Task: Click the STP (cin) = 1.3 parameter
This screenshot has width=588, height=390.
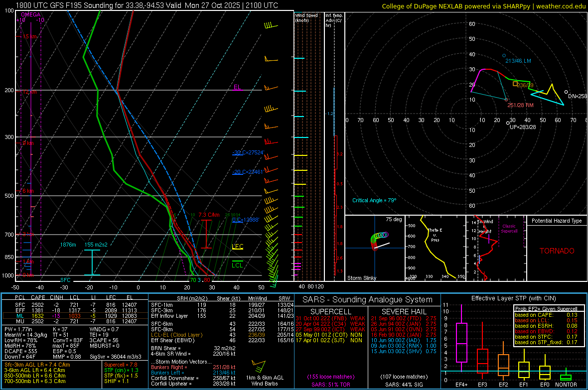Action: [121, 370]
